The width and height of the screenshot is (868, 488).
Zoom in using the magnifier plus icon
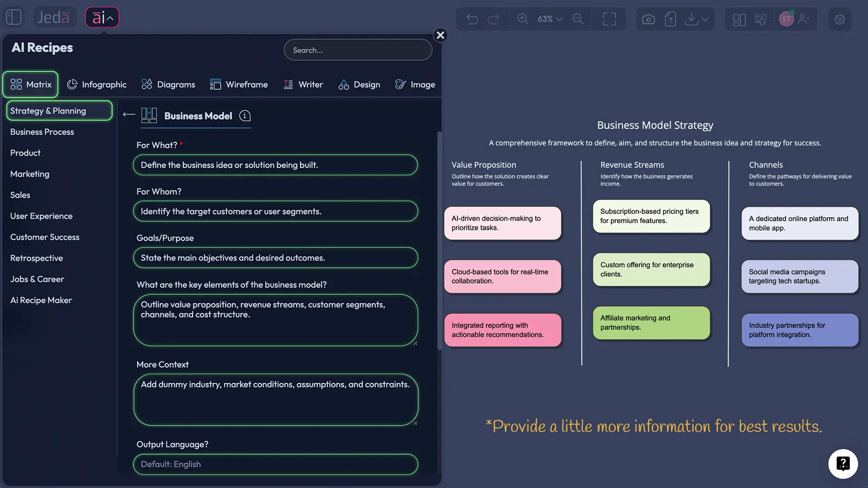523,19
